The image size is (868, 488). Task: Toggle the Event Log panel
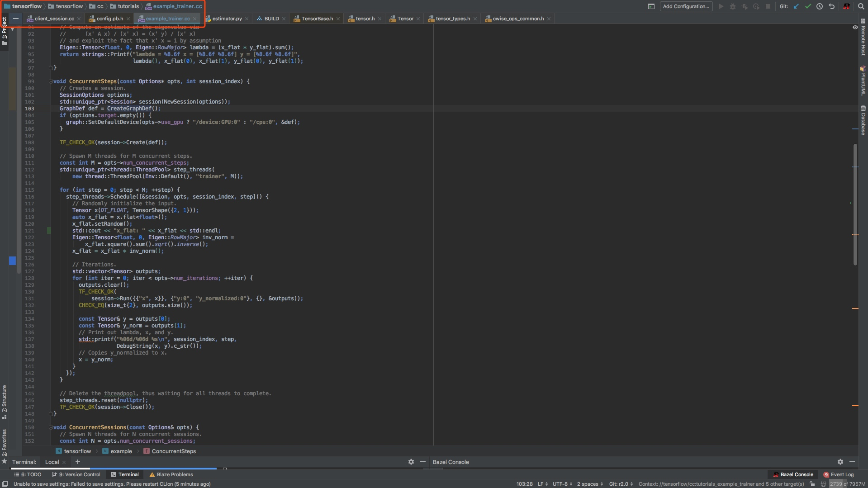pyautogui.click(x=839, y=474)
